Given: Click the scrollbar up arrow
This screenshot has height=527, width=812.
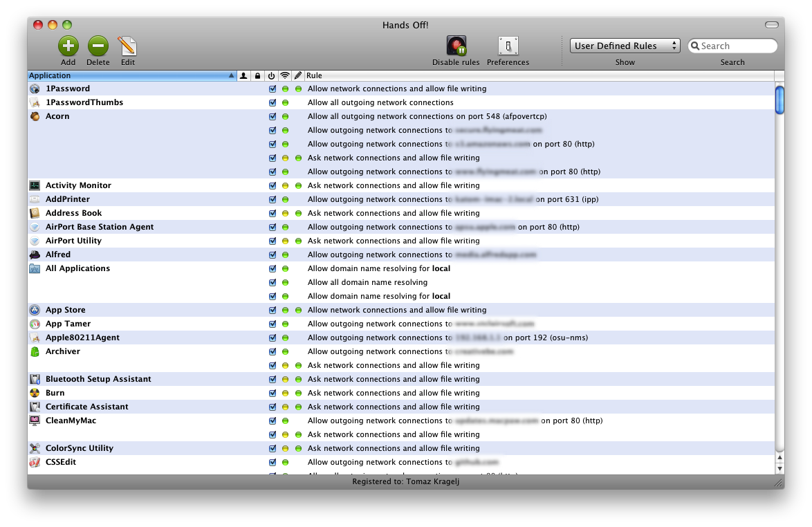Looking at the screenshot, I should [780, 457].
